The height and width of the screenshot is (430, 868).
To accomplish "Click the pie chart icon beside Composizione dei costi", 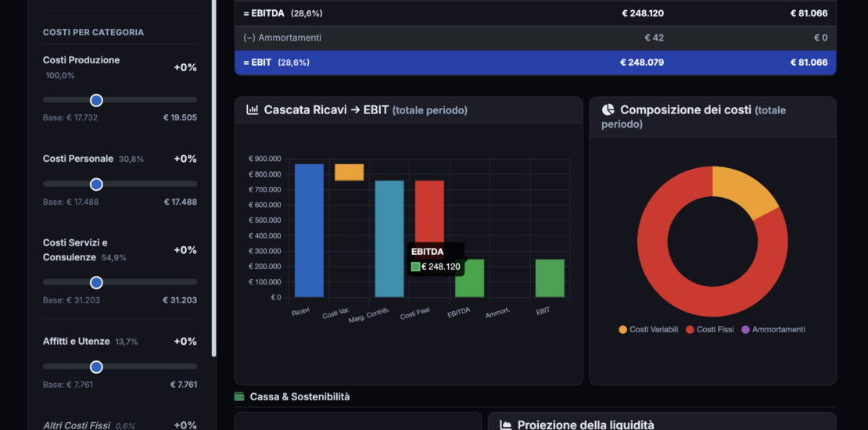I will 608,109.
